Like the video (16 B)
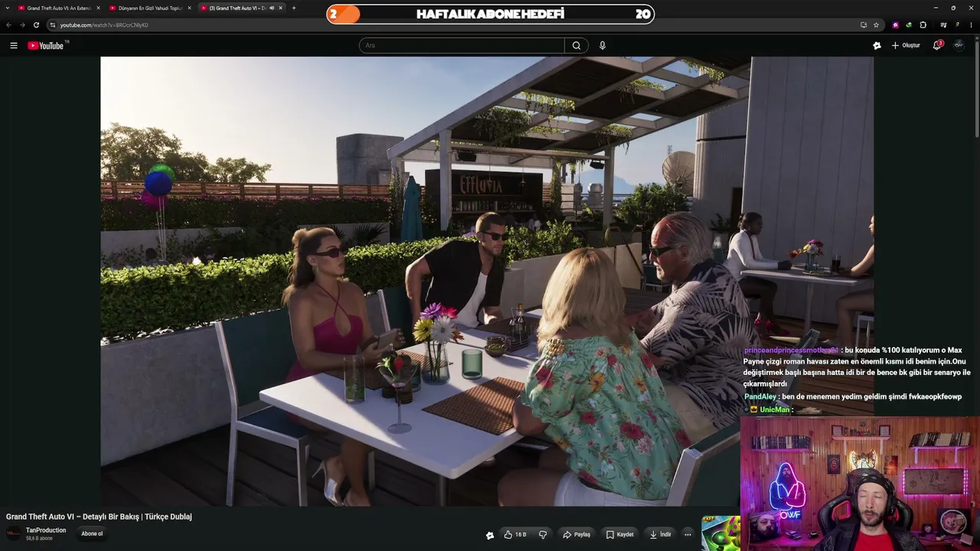The height and width of the screenshot is (551, 980). tap(515, 534)
